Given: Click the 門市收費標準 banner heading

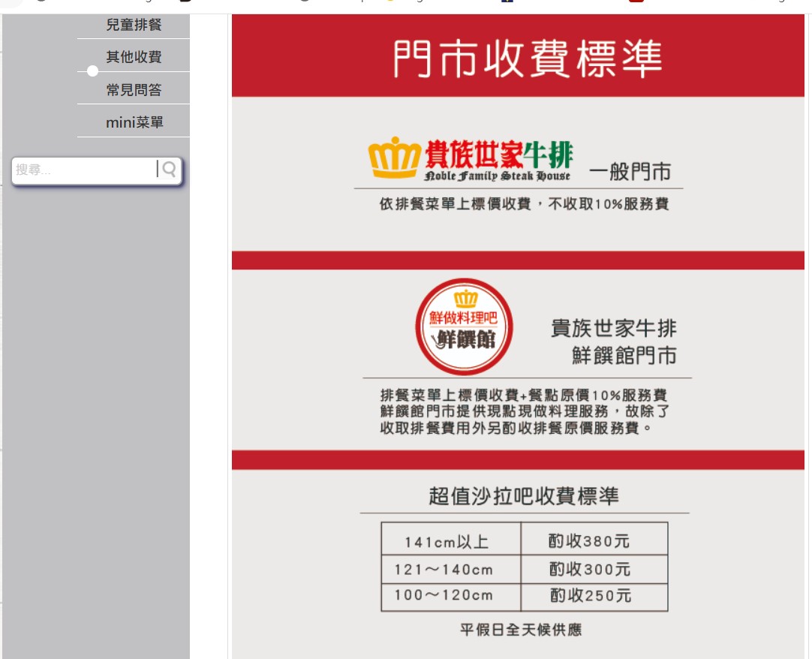Looking at the screenshot, I should coord(528,59).
